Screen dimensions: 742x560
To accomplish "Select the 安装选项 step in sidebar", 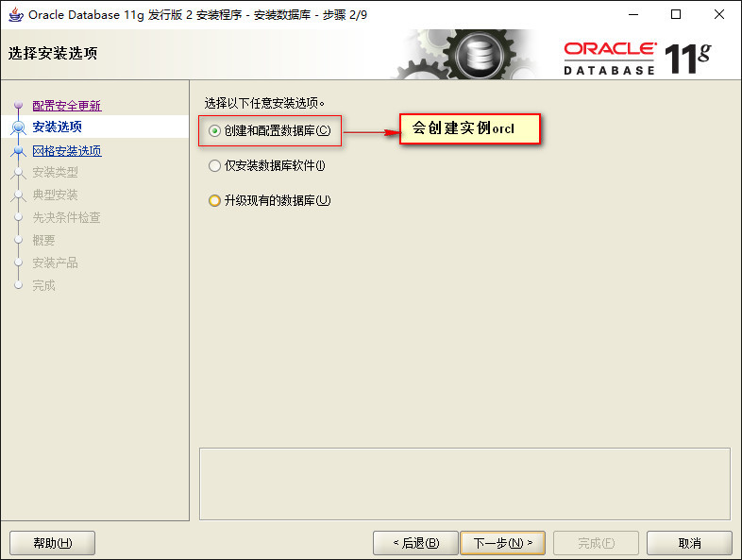I will pos(58,127).
